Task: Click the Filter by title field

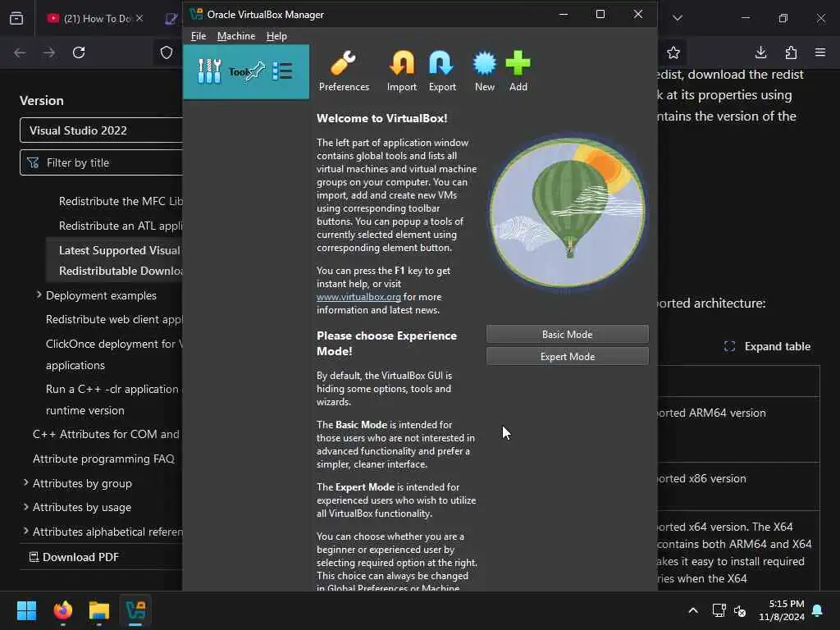Action: [x=101, y=162]
